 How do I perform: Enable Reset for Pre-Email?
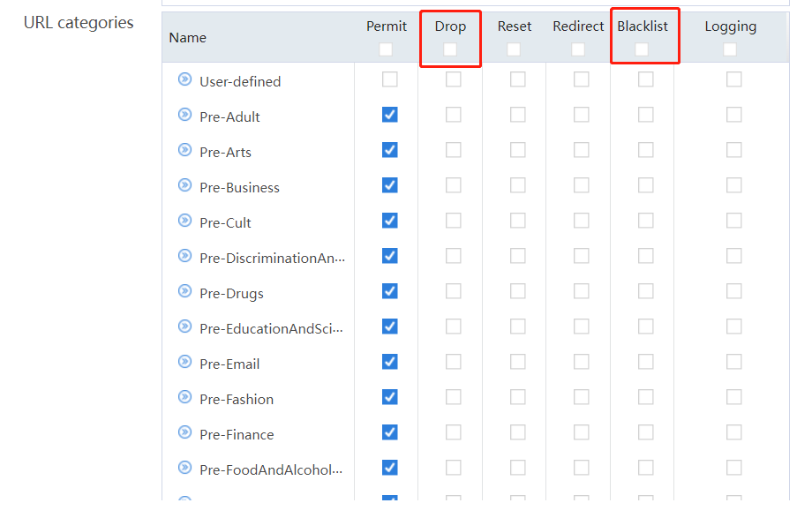[x=518, y=361]
